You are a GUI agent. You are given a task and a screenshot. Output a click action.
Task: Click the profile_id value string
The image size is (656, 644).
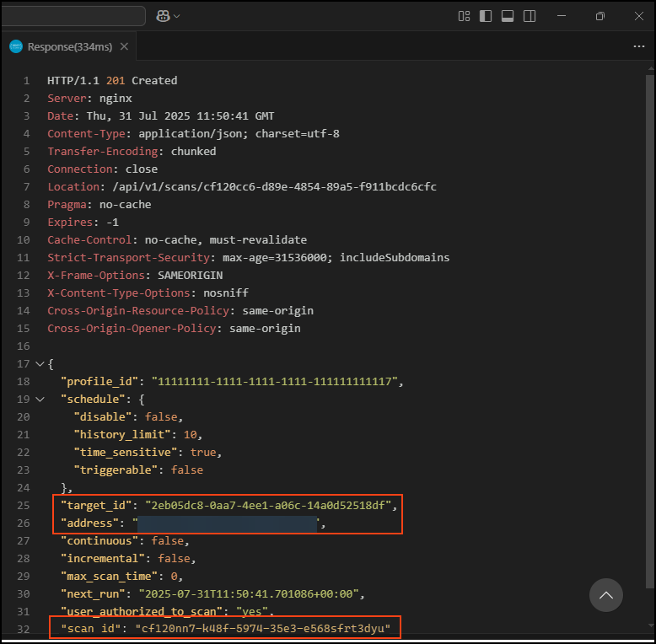[x=274, y=381]
